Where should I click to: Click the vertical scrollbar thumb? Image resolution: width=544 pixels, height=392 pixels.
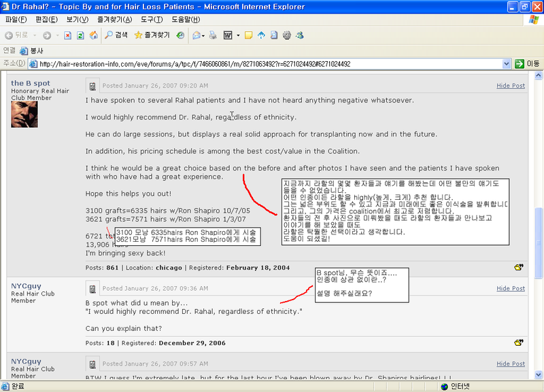point(539,243)
